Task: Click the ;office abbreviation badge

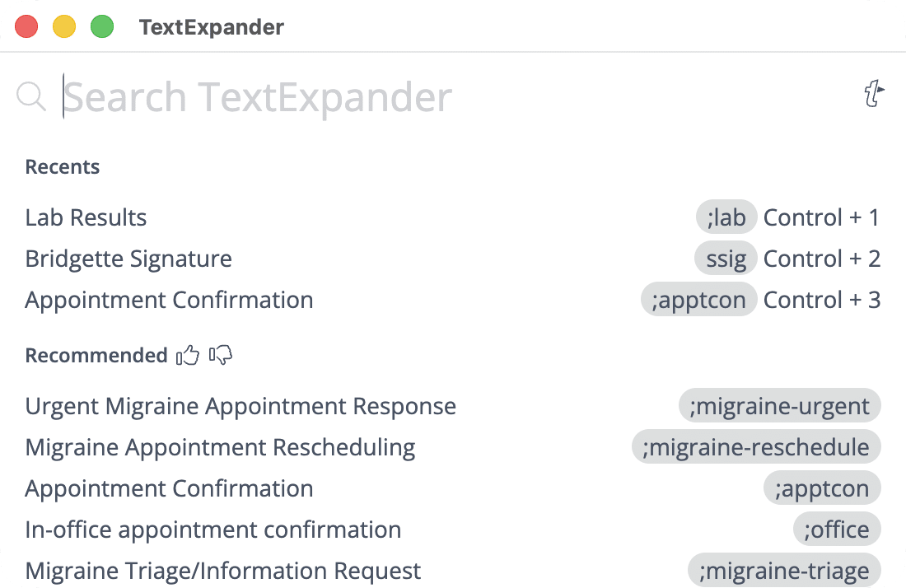Action: [x=837, y=530]
